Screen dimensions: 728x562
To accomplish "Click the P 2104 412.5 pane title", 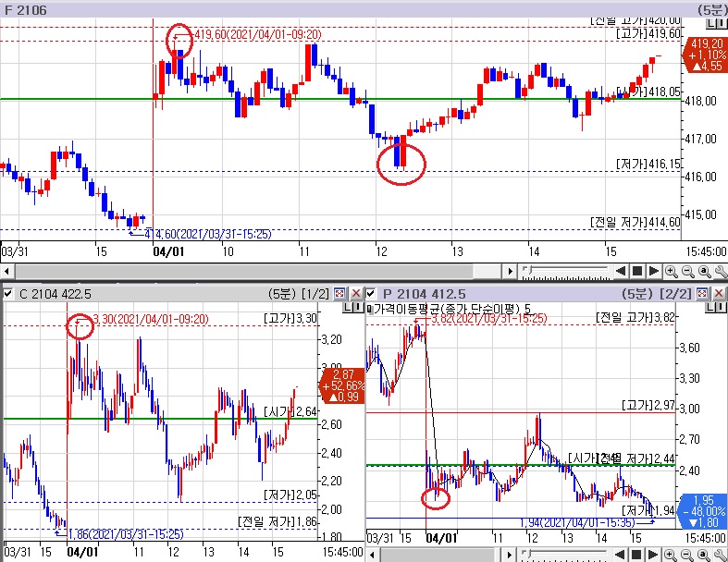I will [425, 294].
